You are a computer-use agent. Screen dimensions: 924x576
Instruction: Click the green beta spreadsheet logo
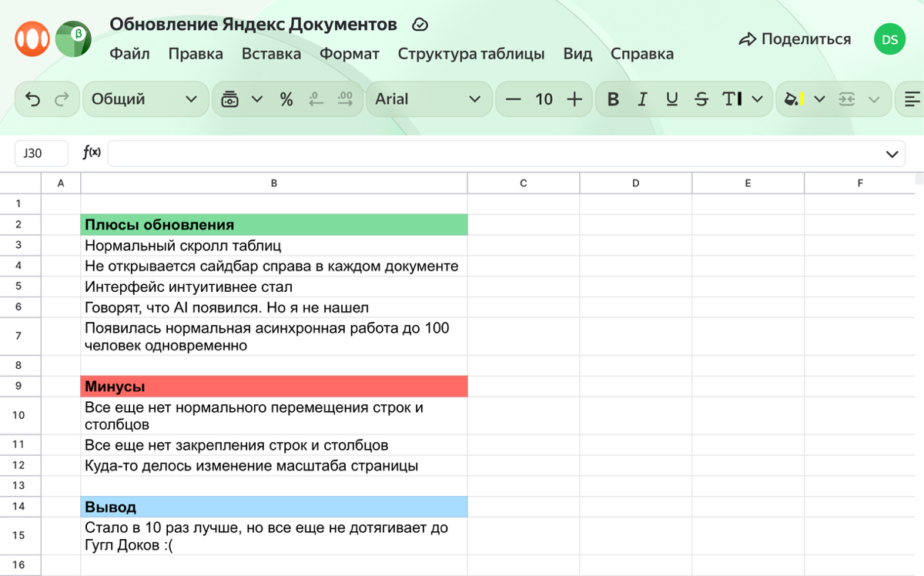[x=73, y=39]
